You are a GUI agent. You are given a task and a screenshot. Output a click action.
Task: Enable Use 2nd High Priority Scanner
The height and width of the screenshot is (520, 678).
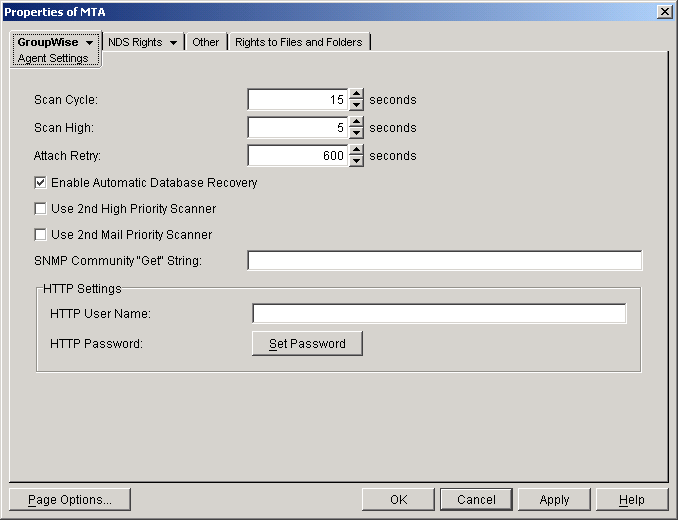tap(40, 209)
